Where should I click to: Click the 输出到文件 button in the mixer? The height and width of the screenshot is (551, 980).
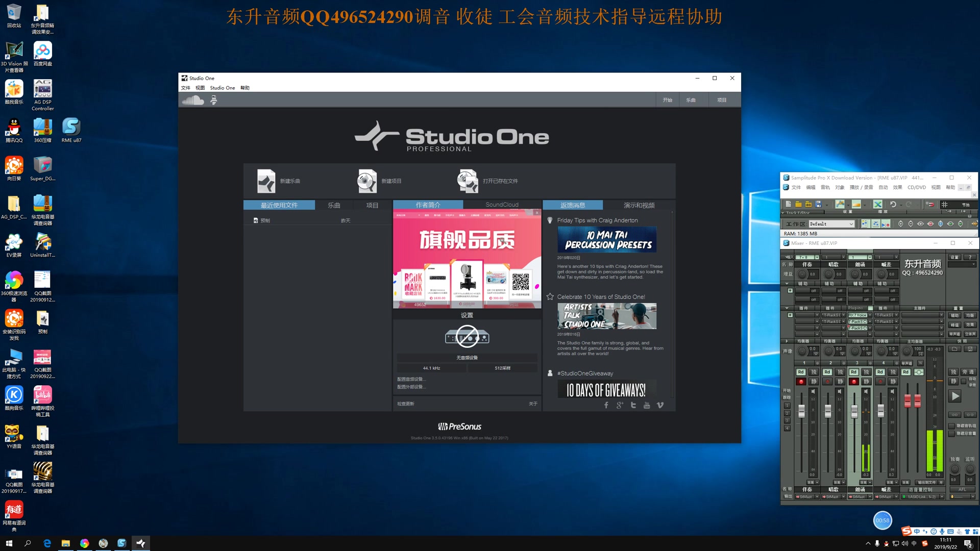(x=926, y=483)
